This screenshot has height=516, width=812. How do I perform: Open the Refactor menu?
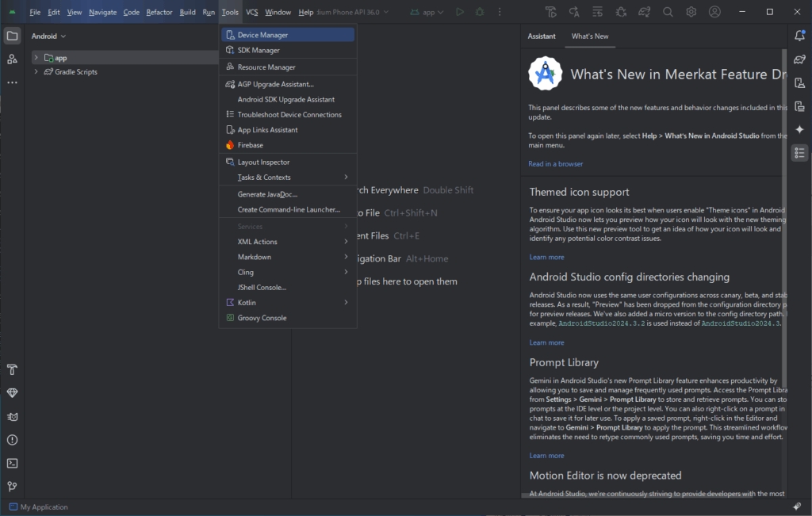click(x=159, y=12)
